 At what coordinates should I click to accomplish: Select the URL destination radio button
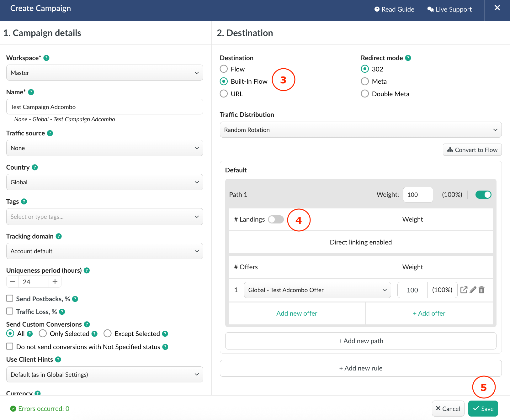coord(224,94)
